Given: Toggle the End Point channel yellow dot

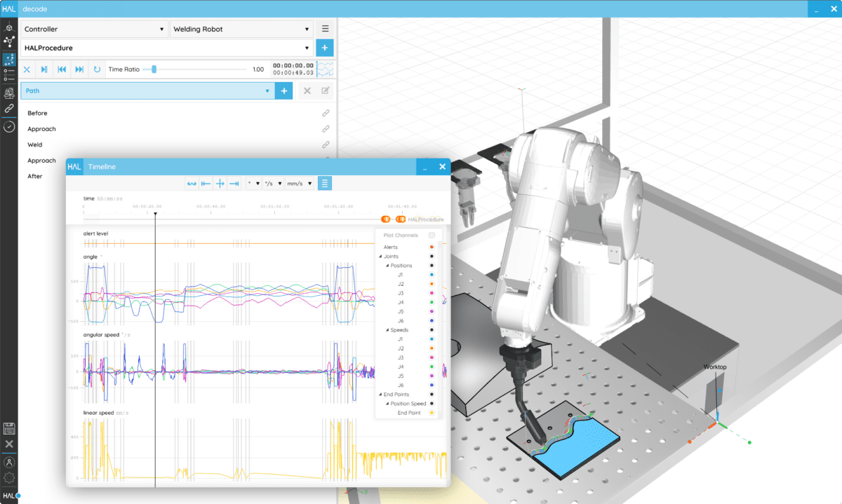Looking at the screenshot, I should click(432, 412).
